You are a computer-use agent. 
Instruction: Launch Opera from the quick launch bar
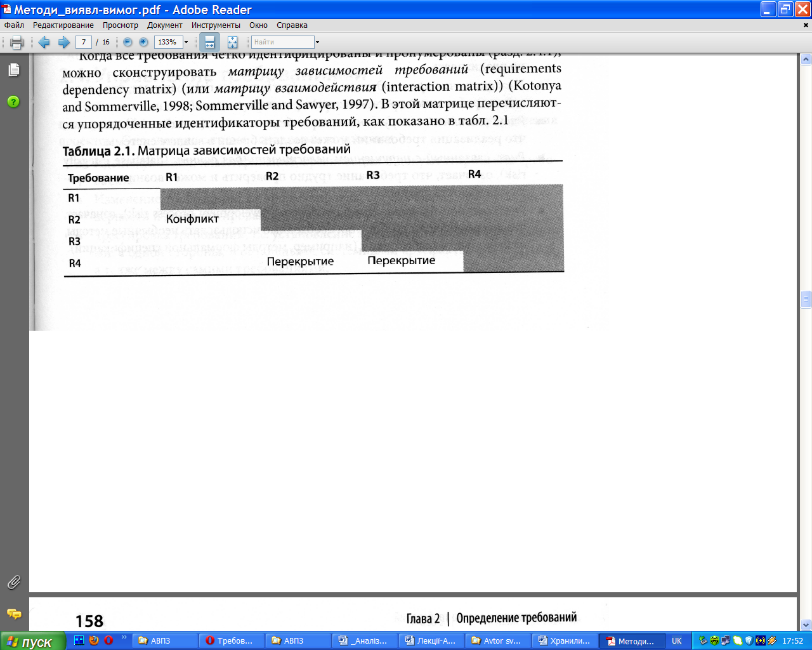point(108,640)
